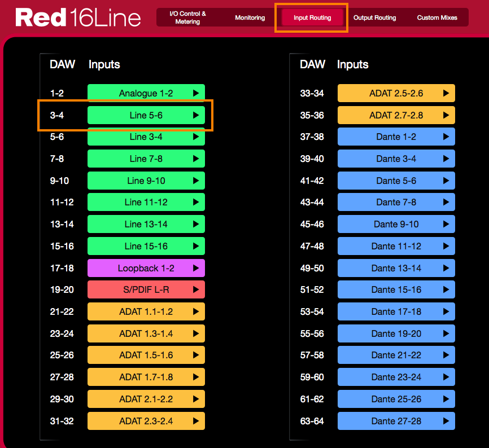The width and height of the screenshot is (489, 448).
Task: Click the Red 16Line logo
Action: coord(78,17)
